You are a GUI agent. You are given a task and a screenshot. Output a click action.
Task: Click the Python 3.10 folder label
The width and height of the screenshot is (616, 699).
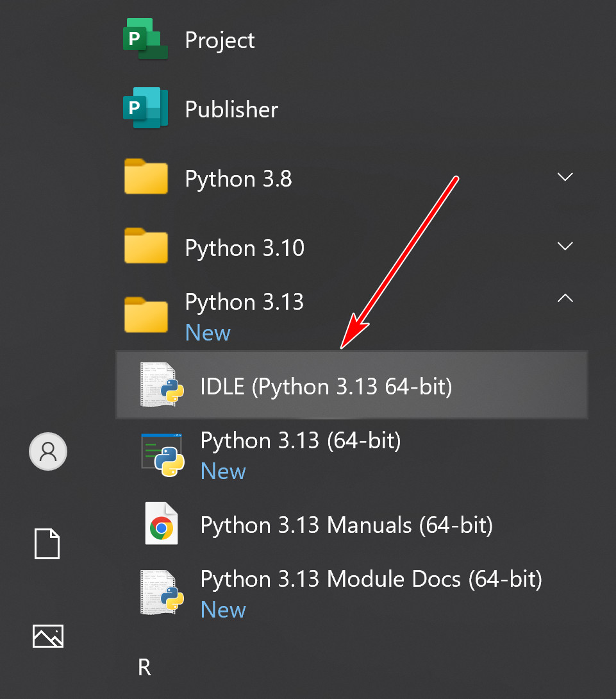coord(244,248)
